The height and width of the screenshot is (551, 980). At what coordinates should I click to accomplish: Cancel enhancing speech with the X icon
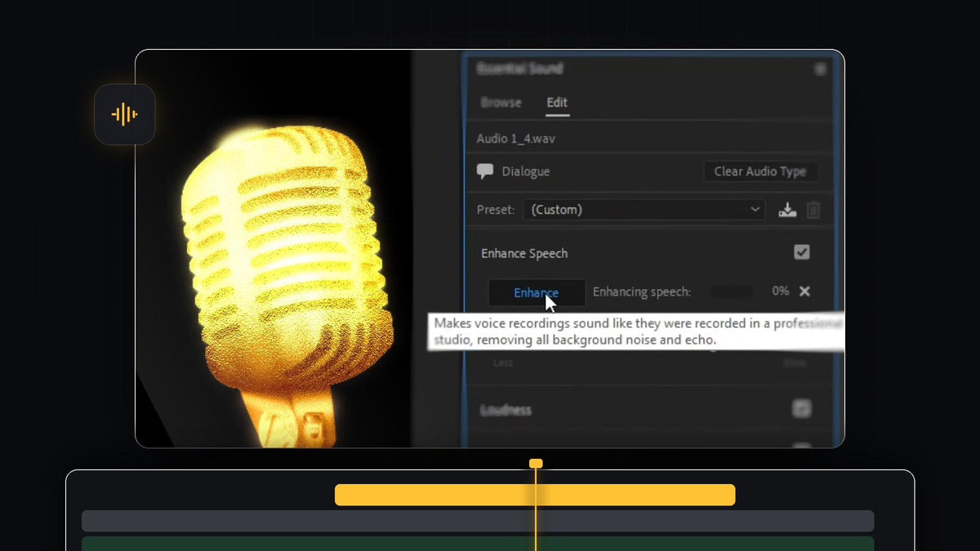click(804, 291)
